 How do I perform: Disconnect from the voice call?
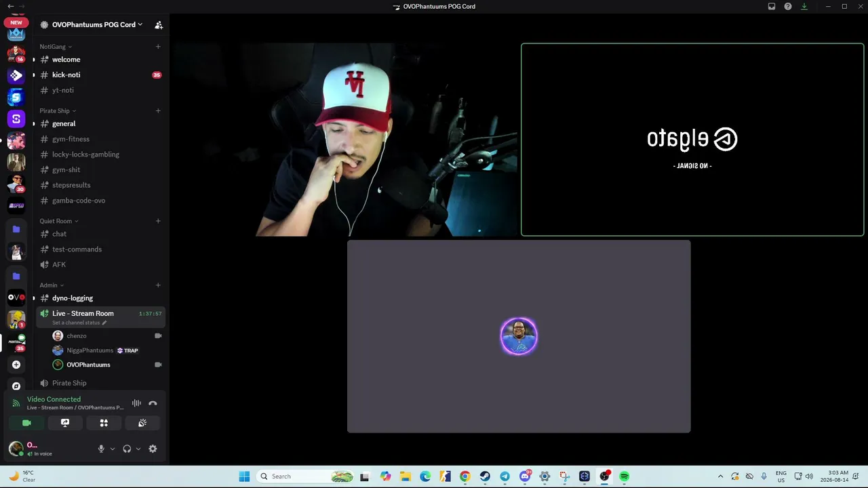153,403
